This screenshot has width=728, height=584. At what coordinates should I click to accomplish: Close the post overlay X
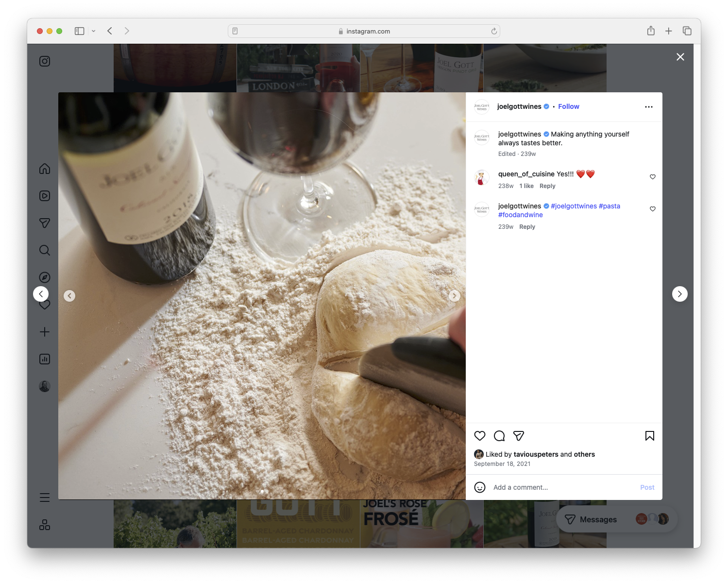point(680,57)
